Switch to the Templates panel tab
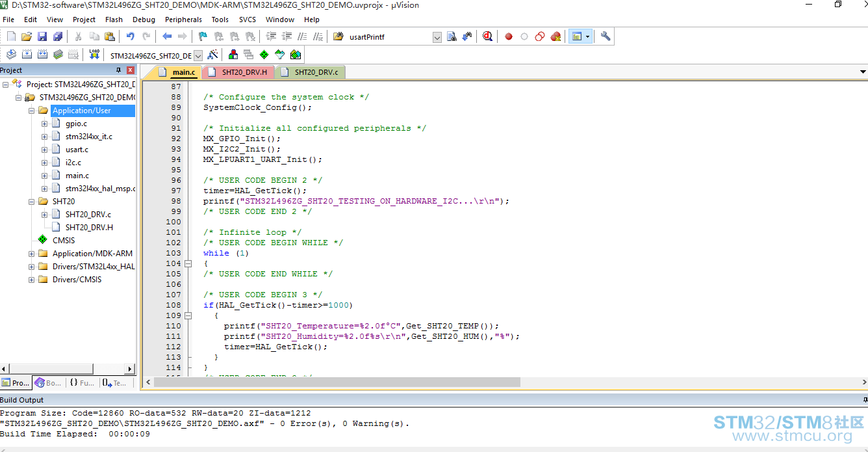Screen dimensions: 868x452 [x=114, y=383]
